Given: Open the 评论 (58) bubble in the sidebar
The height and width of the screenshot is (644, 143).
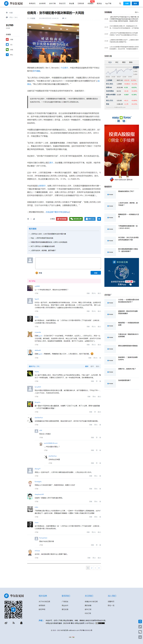Looking at the screenshot, I should (7, 18).
